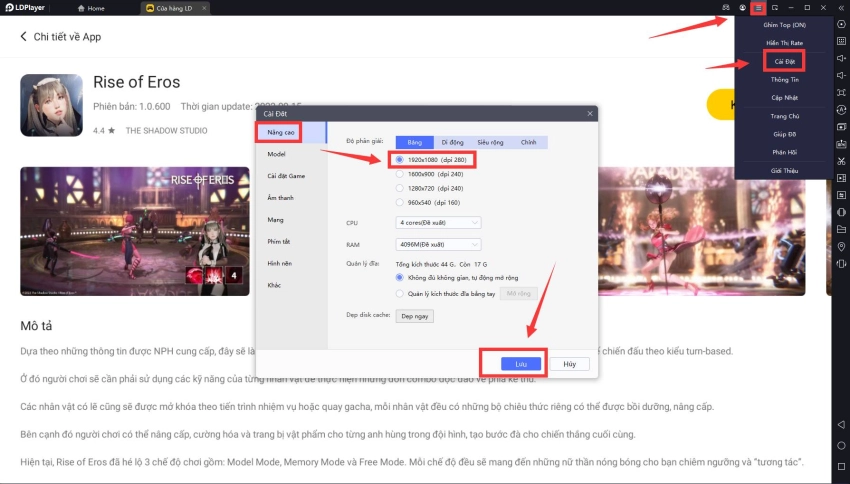
Task: Click the Lưu save button
Action: (521, 364)
